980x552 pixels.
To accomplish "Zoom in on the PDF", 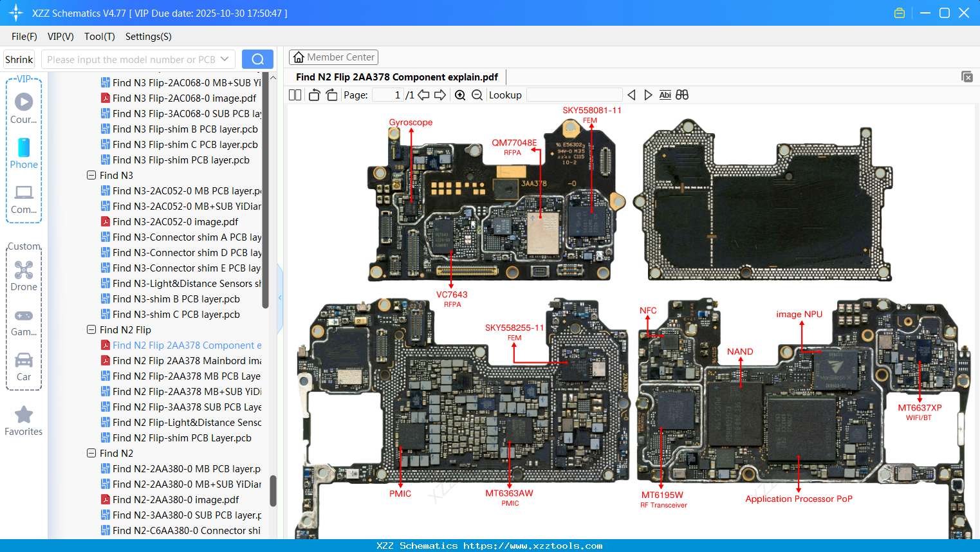I will 460,95.
